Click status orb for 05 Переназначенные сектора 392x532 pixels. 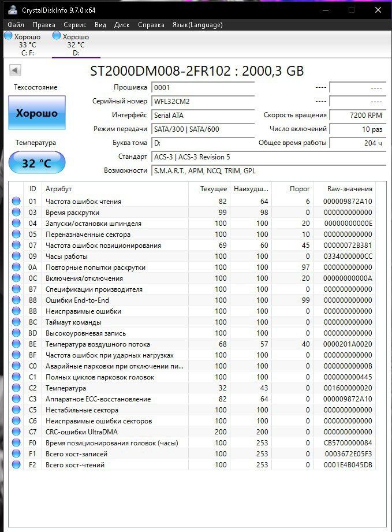coord(16,234)
